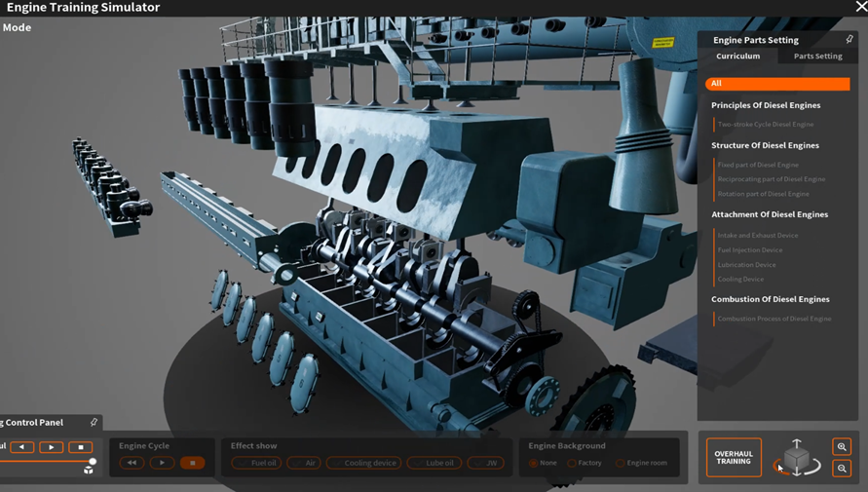The image size is (868, 492).
Task: Pin the Engine Parts Setting panel
Action: pos(849,39)
